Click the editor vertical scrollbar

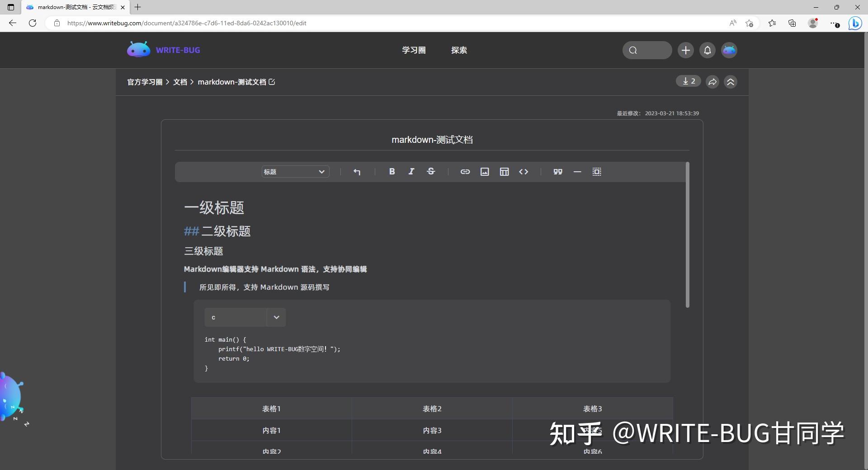click(688, 235)
